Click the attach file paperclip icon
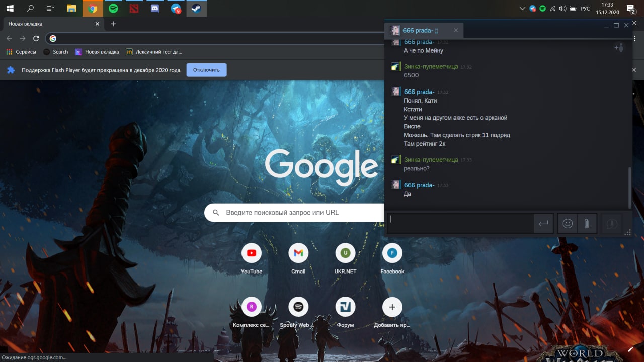The width and height of the screenshot is (644, 362). pos(587,224)
